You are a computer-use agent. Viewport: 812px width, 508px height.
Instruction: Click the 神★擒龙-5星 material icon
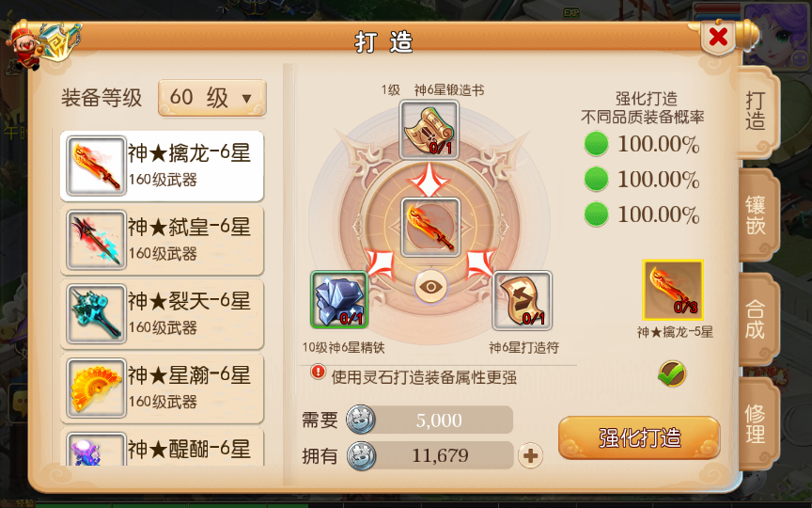[x=673, y=290]
